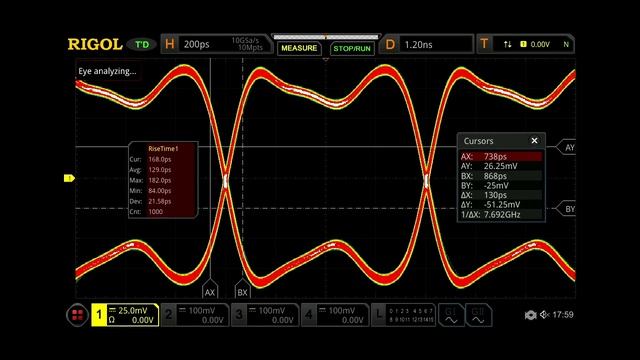Toggle channel 1 at 25.0mV
Screen dimensions: 640x360
pyautogui.click(x=125, y=315)
